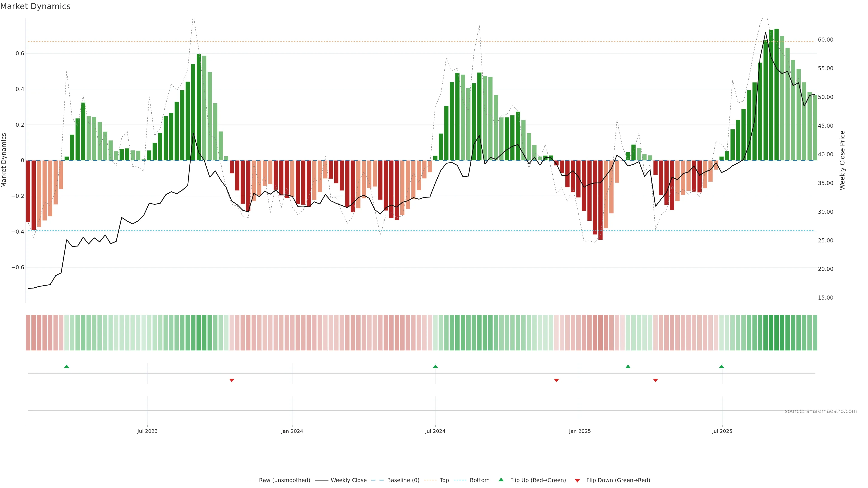Click the Jul 2025 x-axis label
868x488 pixels.
click(x=722, y=431)
